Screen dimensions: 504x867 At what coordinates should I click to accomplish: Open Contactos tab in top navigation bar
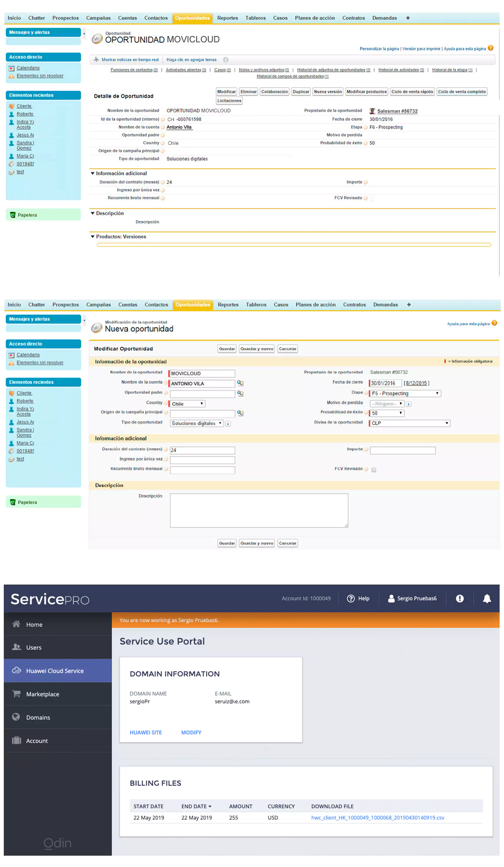156,18
